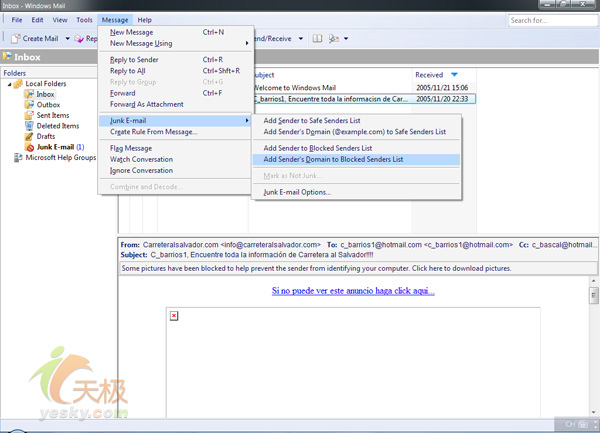Screen dimensions: 600x433
Task: Select the Inbox folder icon
Action: pos(29,94)
